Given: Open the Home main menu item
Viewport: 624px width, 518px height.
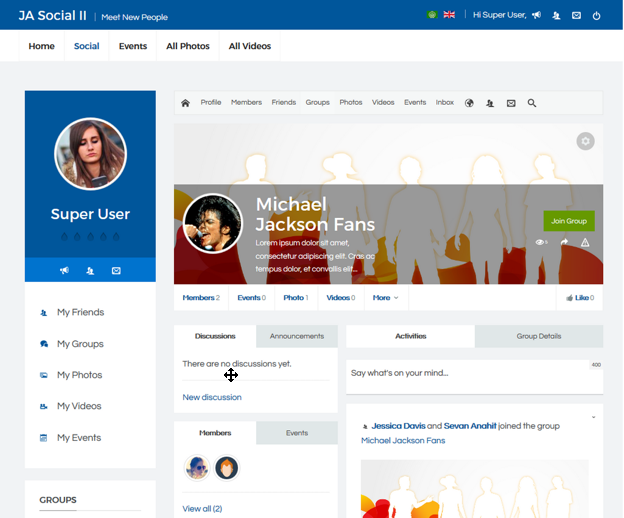Looking at the screenshot, I should coord(41,46).
